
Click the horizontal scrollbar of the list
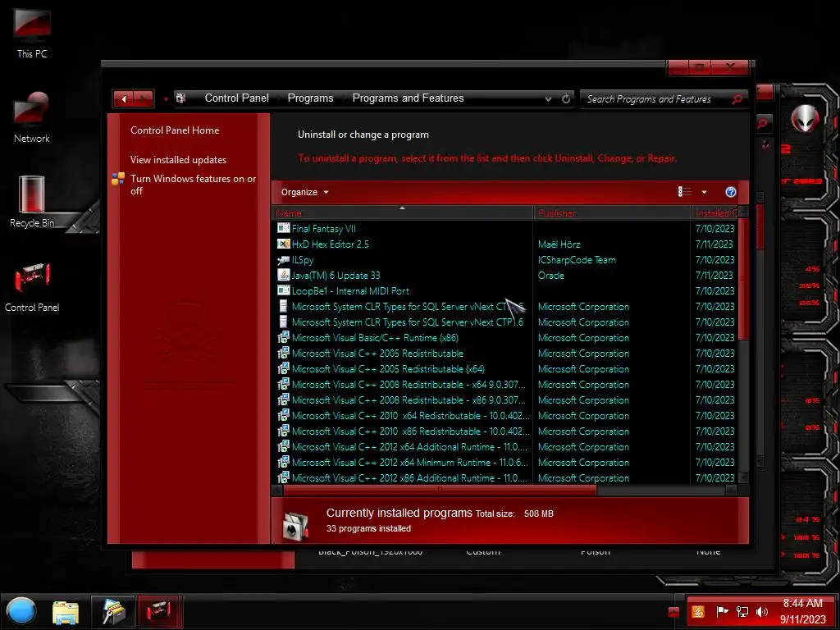440,490
